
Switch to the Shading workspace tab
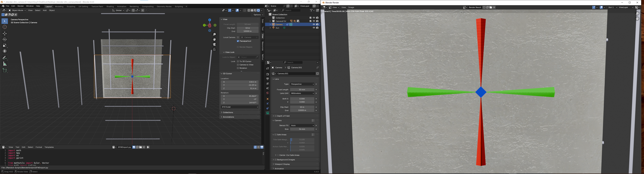(x=110, y=7)
